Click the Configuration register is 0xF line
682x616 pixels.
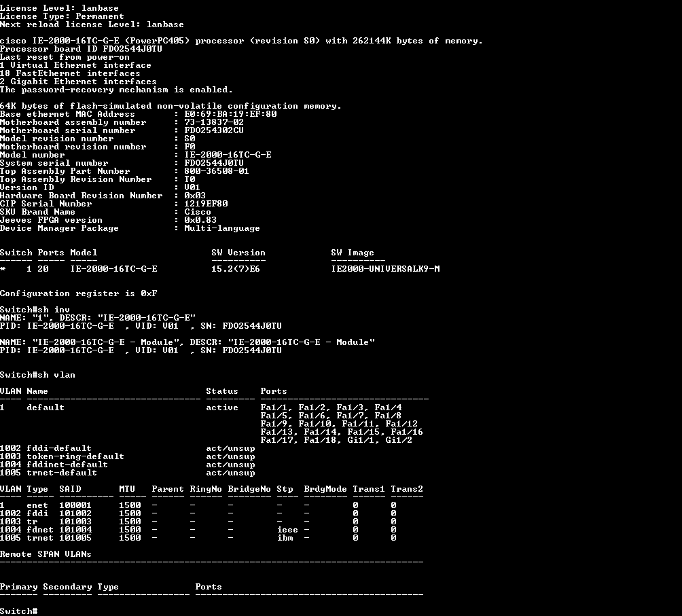tap(79, 293)
